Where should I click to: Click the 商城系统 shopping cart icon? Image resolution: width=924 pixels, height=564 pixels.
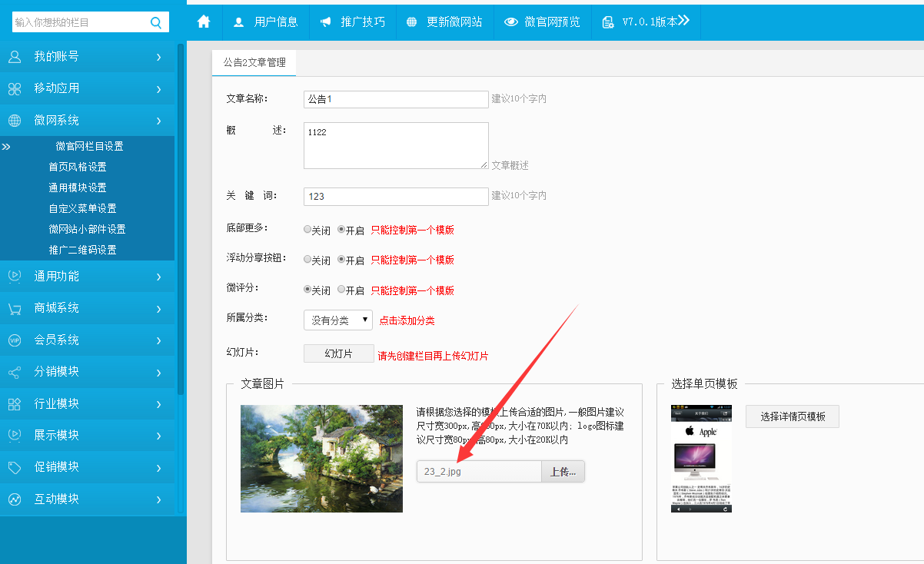(15, 309)
